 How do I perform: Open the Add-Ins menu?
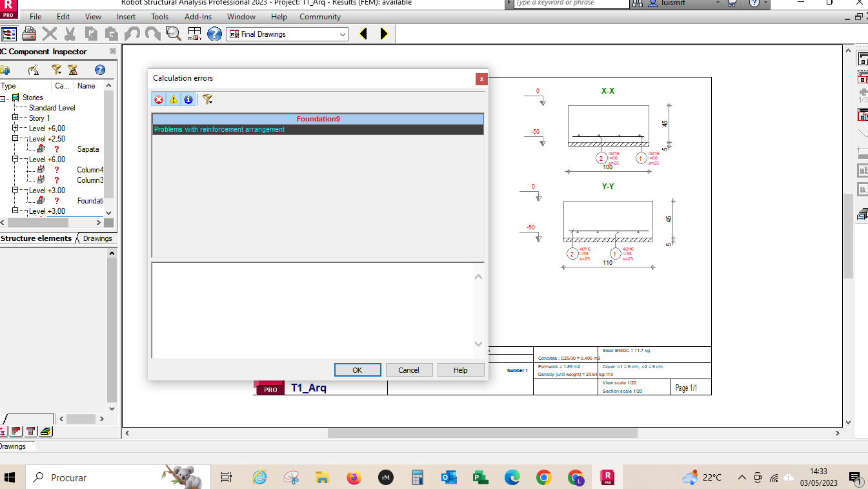[197, 17]
